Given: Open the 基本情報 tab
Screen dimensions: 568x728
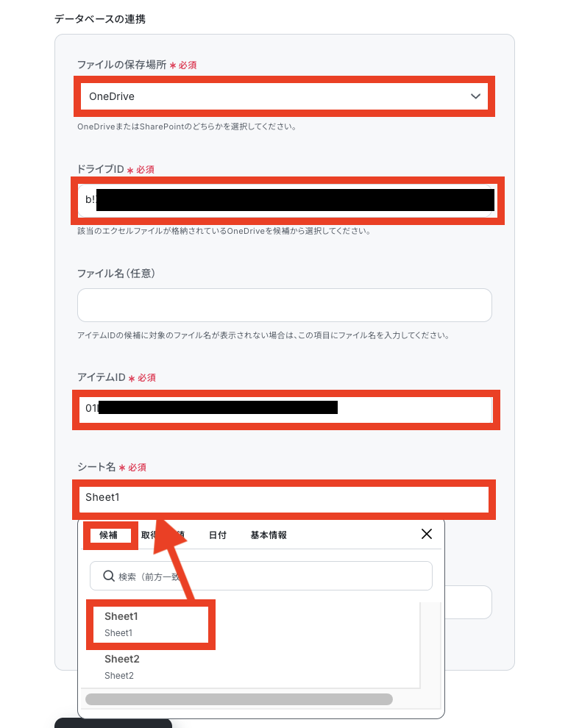Looking at the screenshot, I should tap(269, 535).
